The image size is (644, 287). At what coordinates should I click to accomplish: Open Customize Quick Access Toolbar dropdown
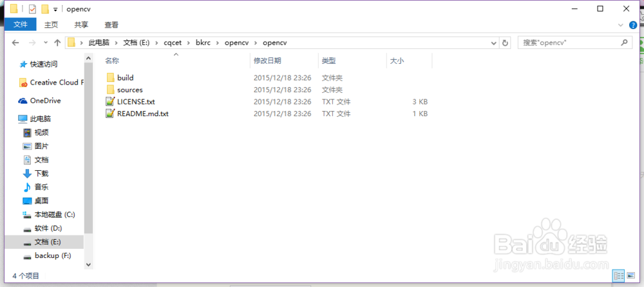[x=55, y=10]
